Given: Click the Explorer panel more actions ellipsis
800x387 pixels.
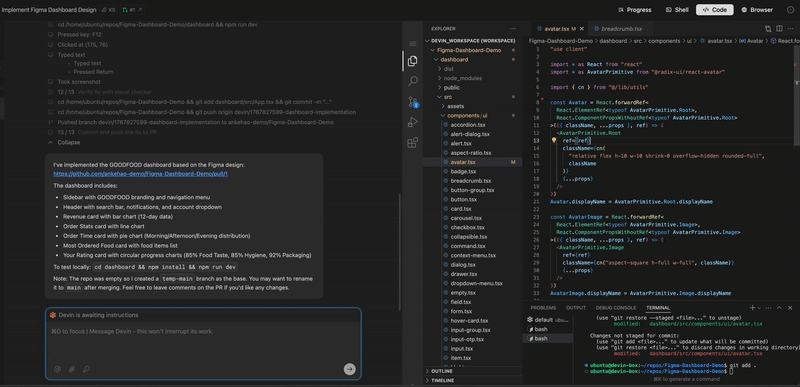Looking at the screenshot, I should click(513, 29).
